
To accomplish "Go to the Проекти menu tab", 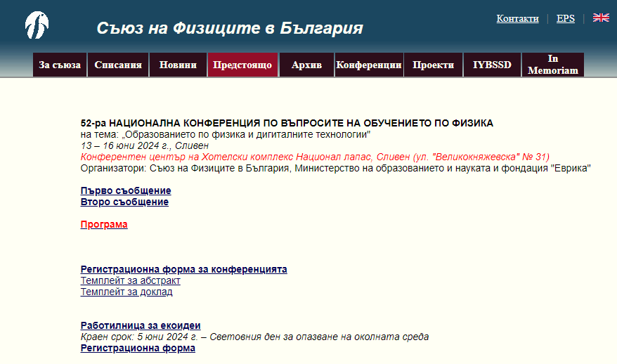I will tap(434, 65).
